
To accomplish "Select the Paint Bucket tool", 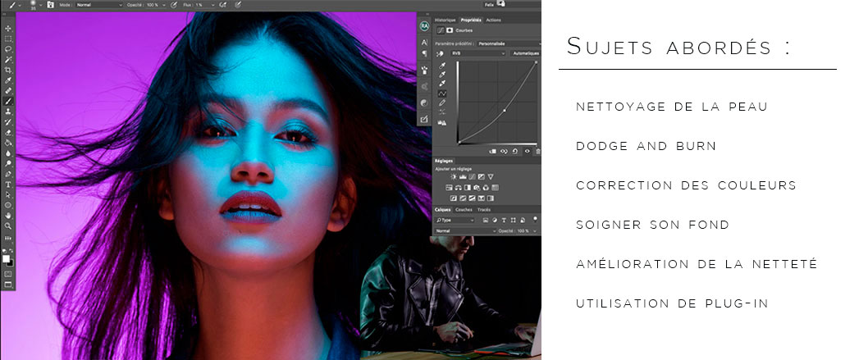I will pyautogui.click(x=8, y=144).
